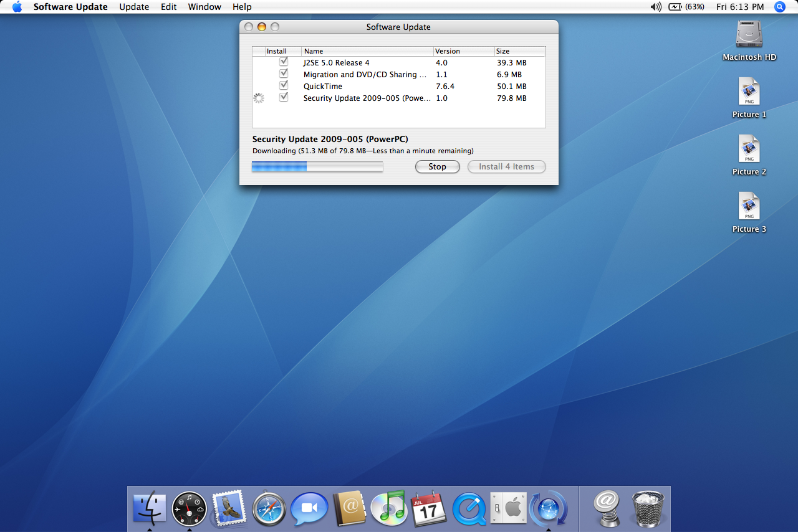Click version "1.0" in the list

coord(441,98)
